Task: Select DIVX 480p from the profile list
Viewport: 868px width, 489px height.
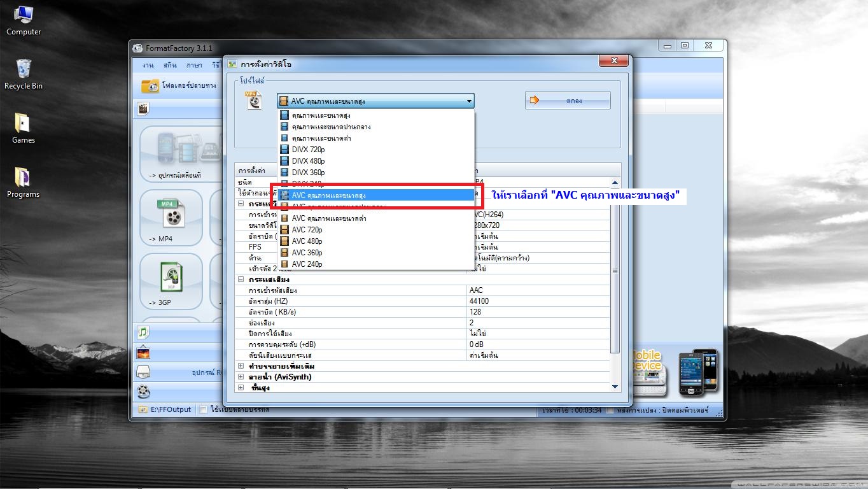Action: click(376, 161)
